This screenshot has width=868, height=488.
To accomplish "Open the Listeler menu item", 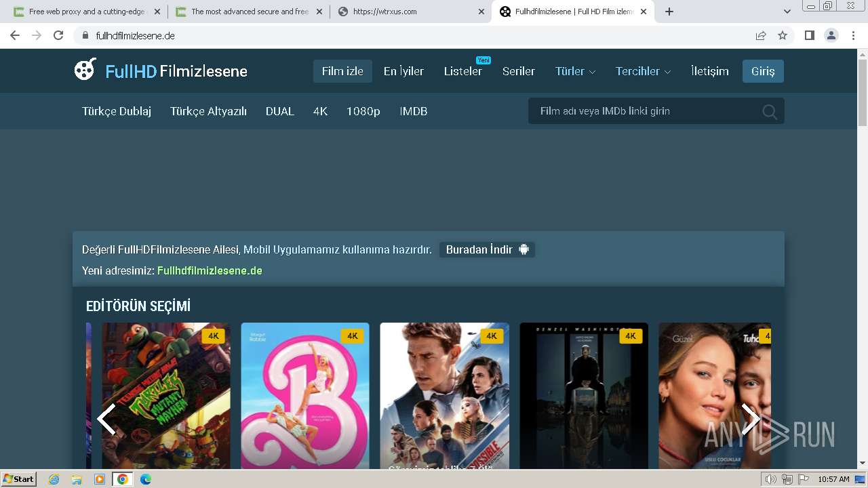I will (x=463, y=71).
